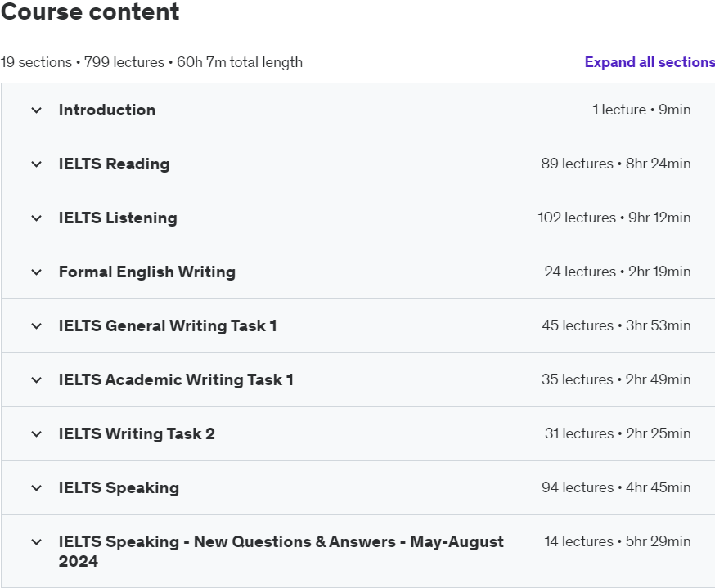Show lectures under IELTS Writing Task 2 title
715x588 pixels.
pyautogui.click(x=137, y=433)
